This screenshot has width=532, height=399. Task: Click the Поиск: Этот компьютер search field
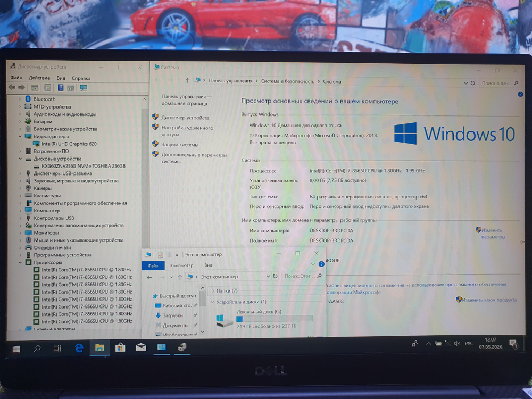[x=303, y=276]
